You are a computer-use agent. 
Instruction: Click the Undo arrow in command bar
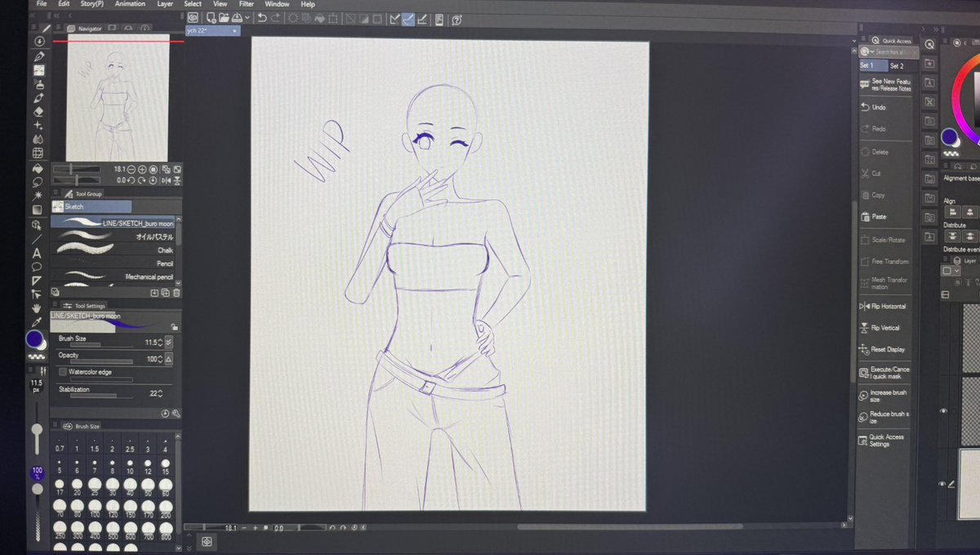coord(262,17)
